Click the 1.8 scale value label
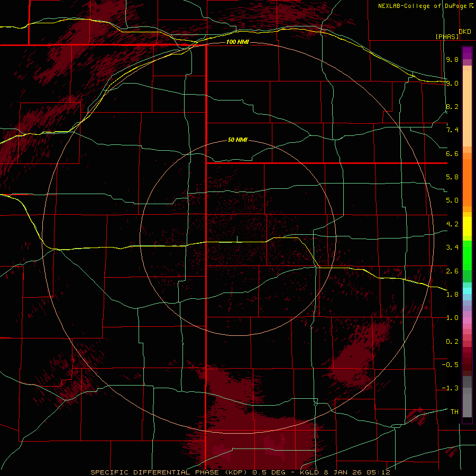The width and height of the screenshot is (476, 476). [452, 295]
